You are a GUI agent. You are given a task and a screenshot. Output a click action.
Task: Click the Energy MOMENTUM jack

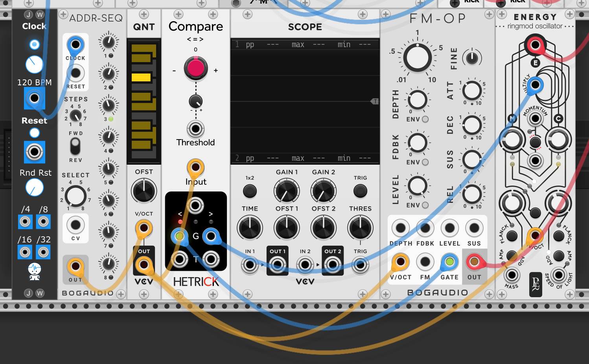pos(535,118)
